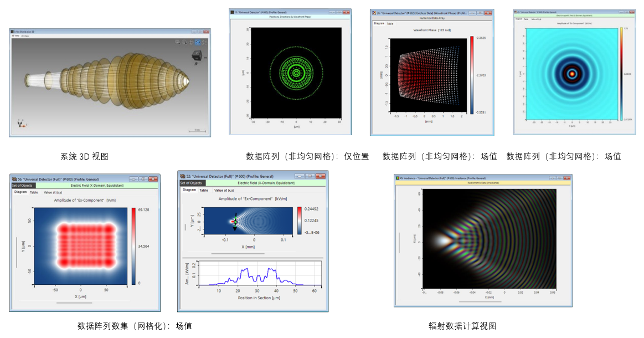The height and width of the screenshot is (338, 644).
Task: Click the bright center spot in window 45 ring pattern
Action: [x=572, y=74]
